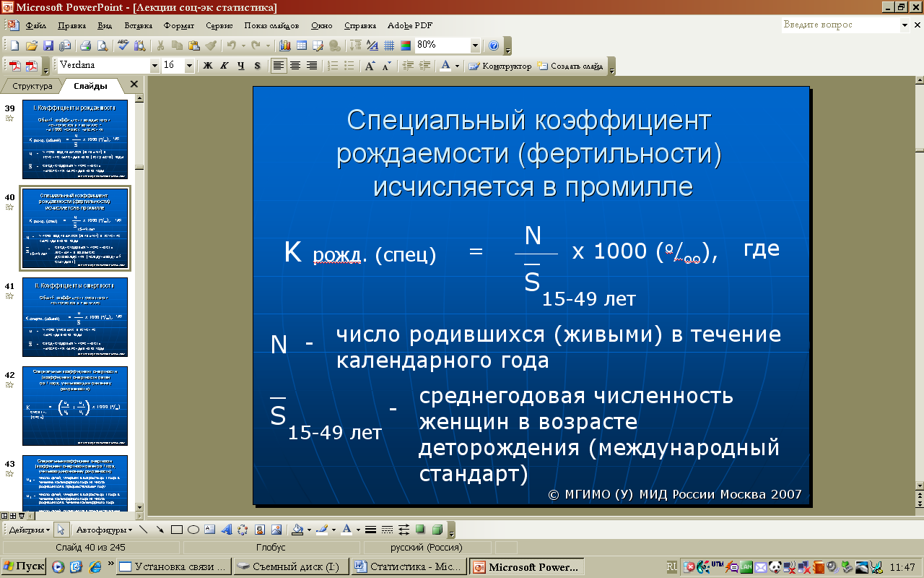The image size is (924, 578).
Task: Open Microsoft PowerPoint Help icon
Action: [494, 46]
